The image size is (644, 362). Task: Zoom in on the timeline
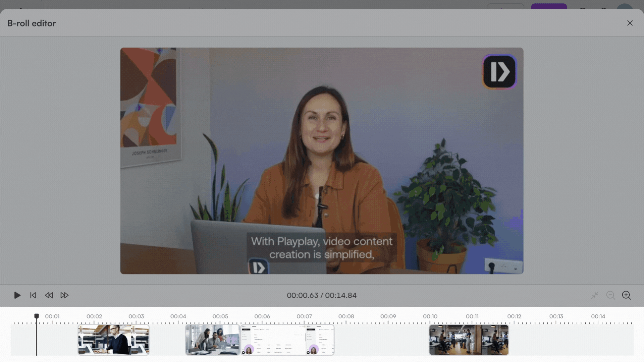tap(626, 295)
